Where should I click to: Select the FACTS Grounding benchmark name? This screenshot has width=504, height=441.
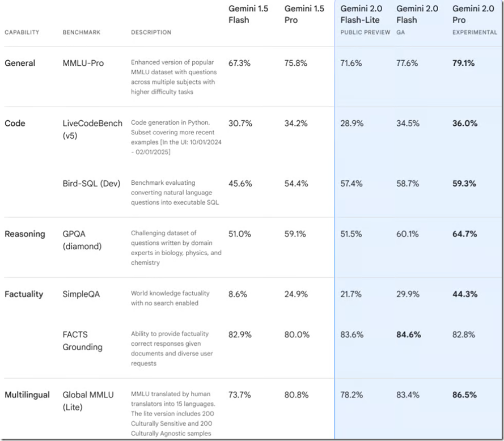(x=82, y=341)
